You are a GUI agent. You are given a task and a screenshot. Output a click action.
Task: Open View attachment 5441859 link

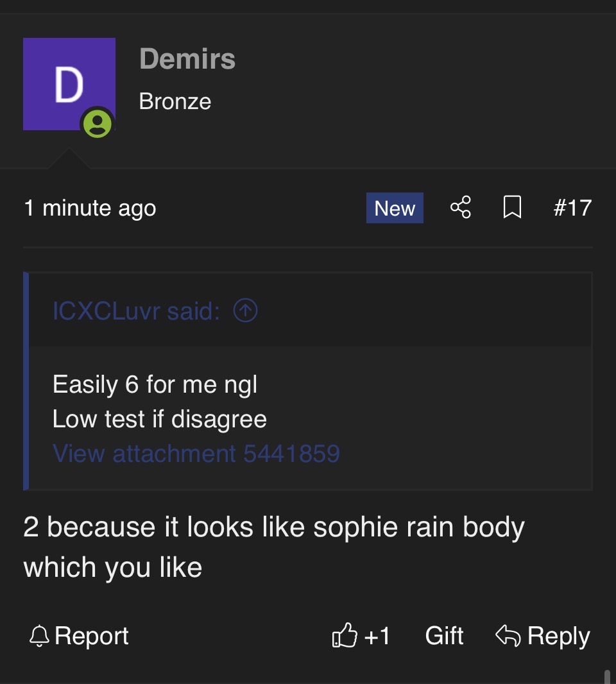196,453
